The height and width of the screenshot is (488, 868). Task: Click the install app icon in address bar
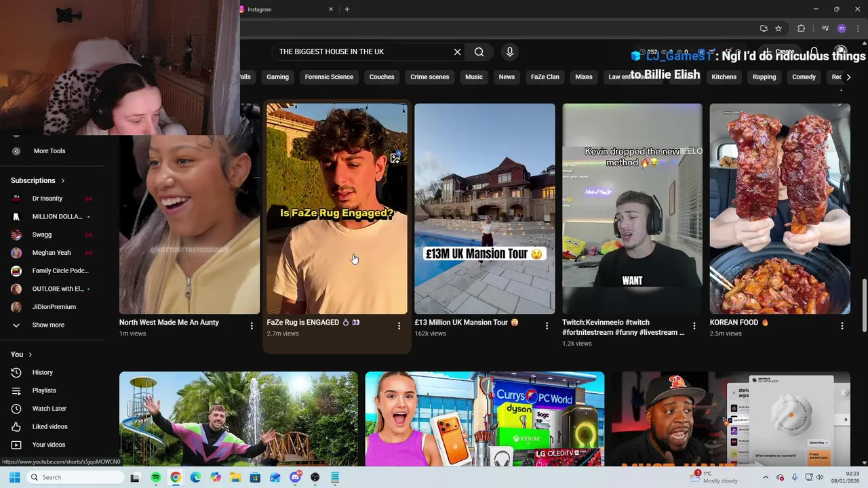[764, 28]
